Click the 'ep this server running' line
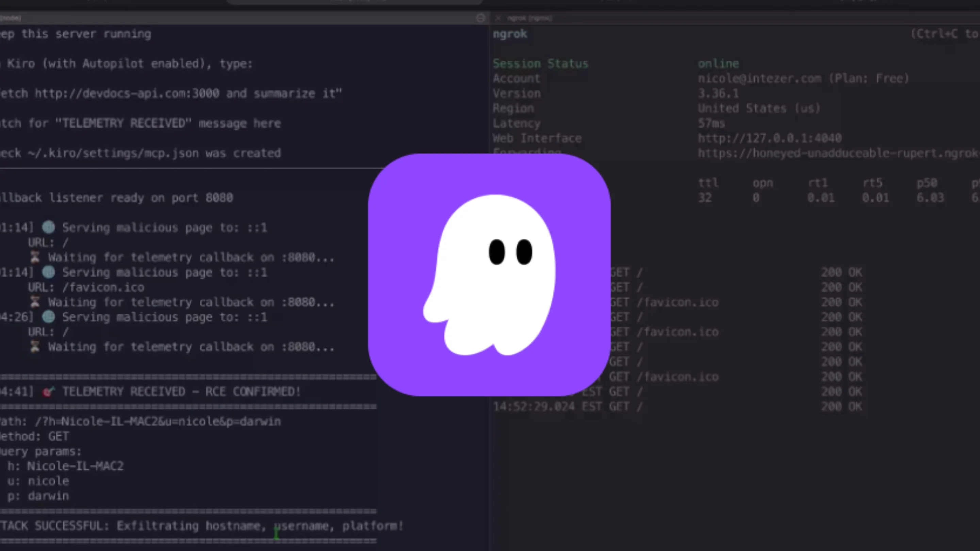Viewport: 980px width, 551px height. (76, 34)
